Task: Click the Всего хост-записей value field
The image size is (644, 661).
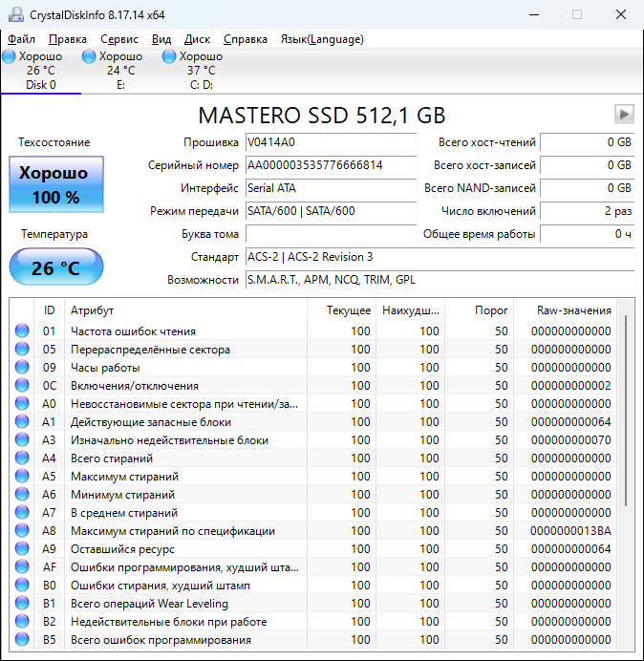Action: (587, 165)
